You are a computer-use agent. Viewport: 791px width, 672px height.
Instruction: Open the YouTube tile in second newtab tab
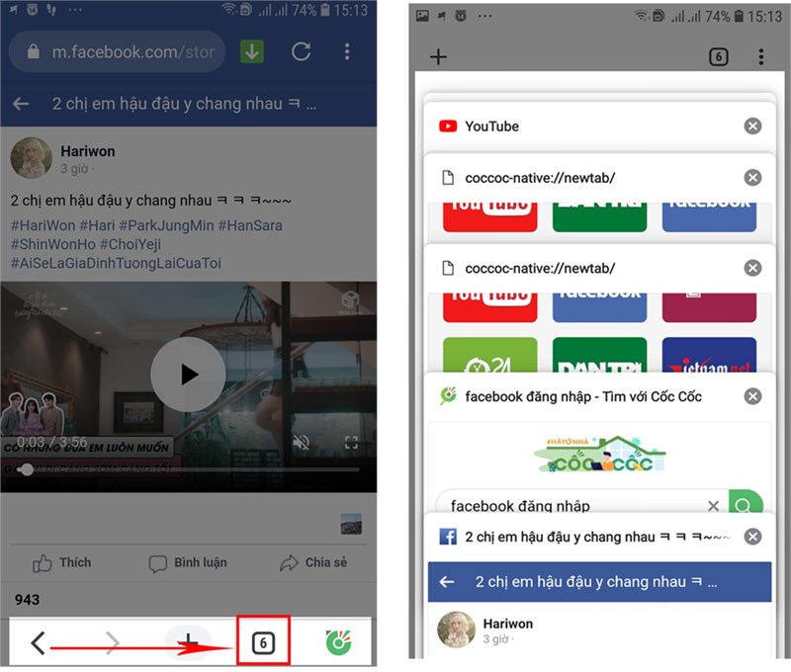pos(489,307)
